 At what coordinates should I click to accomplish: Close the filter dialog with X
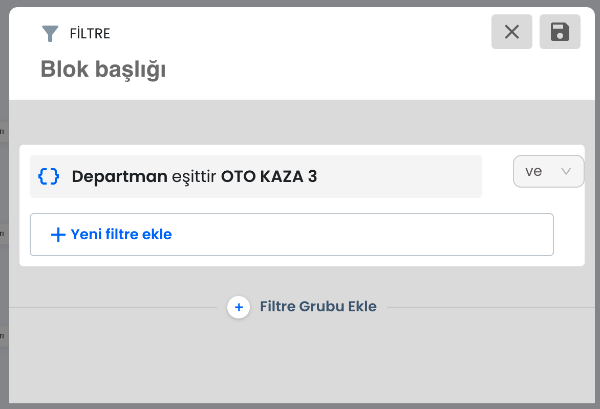pos(512,32)
